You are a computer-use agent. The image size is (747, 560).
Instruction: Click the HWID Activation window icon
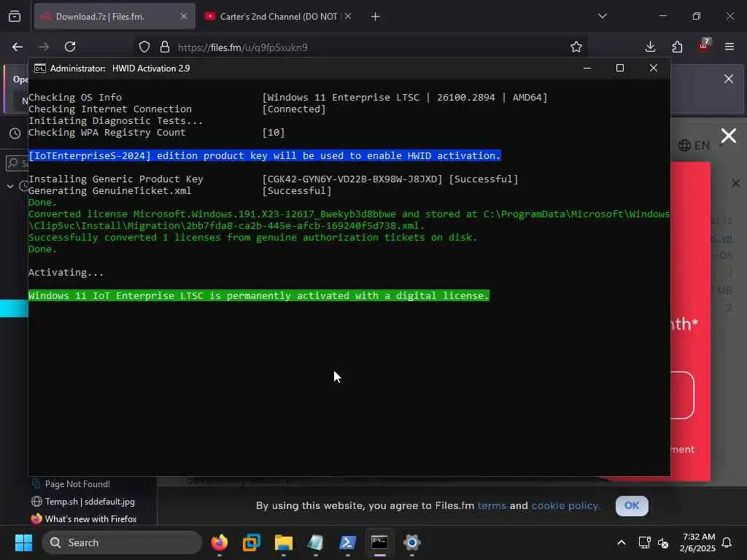(x=40, y=69)
